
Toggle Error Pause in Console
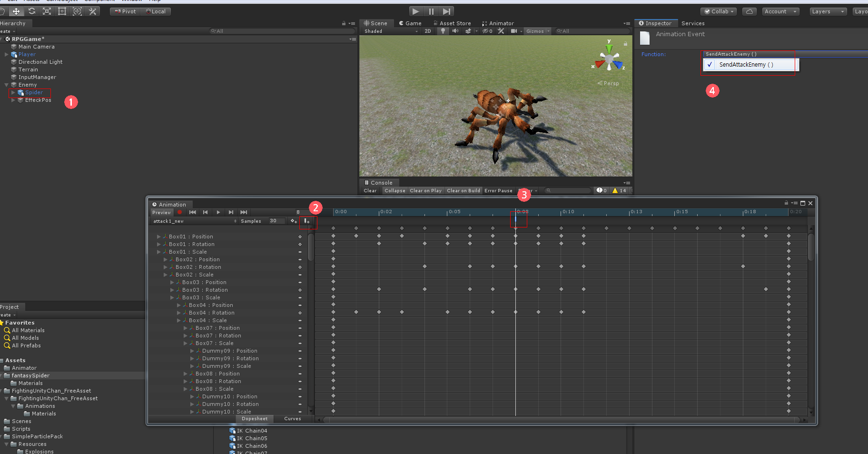point(498,190)
